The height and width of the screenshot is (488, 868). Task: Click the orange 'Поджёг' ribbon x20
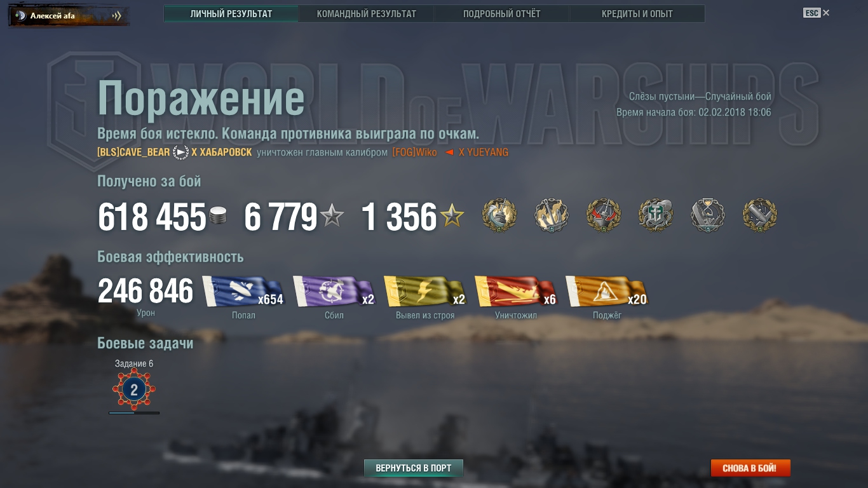click(607, 292)
